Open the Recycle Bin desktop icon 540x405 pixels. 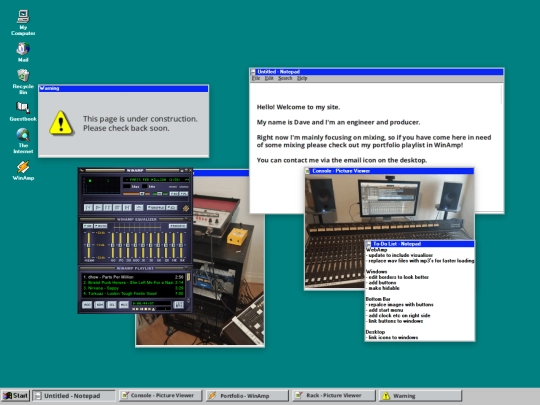[23, 82]
